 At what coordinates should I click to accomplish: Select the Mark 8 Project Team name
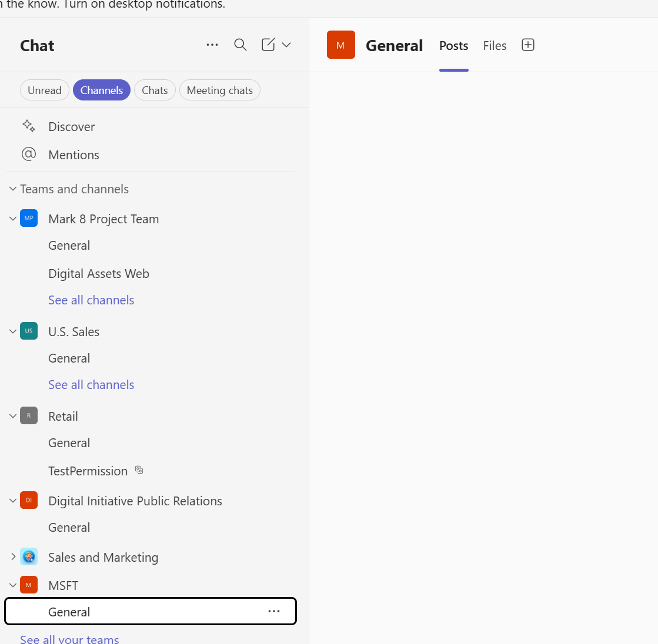coord(103,219)
